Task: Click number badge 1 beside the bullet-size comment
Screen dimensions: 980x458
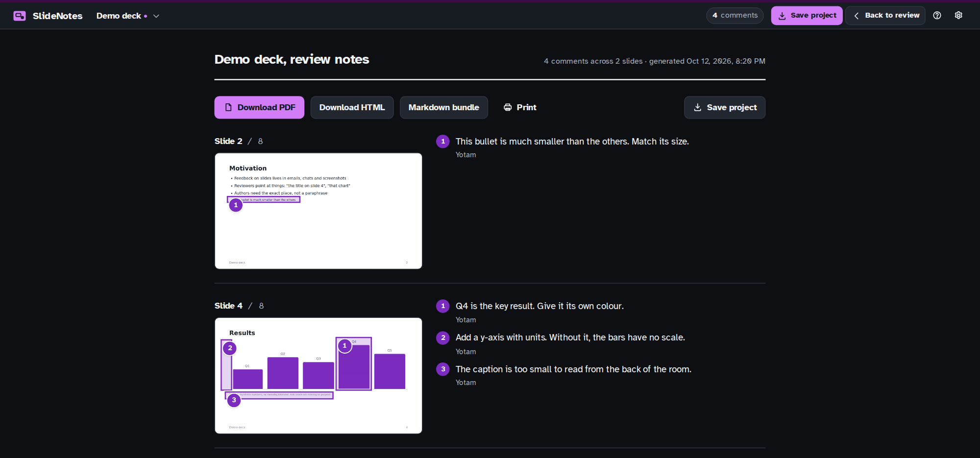Action: (x=443, y=142)
